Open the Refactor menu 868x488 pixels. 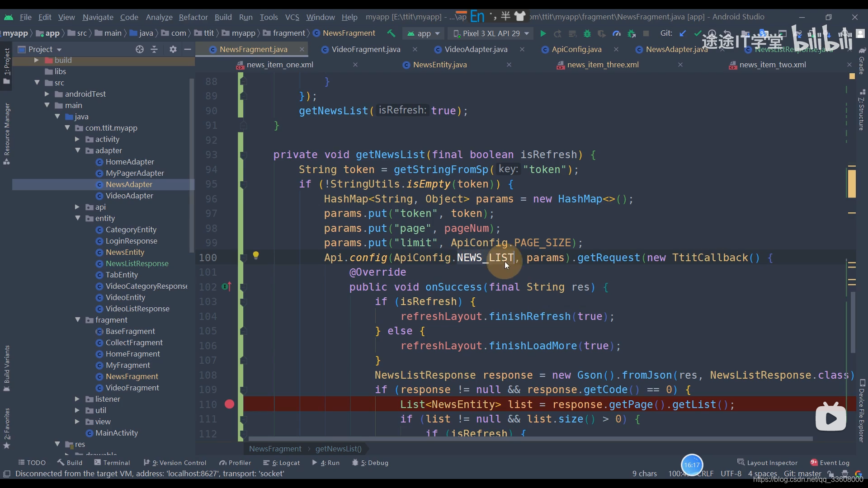[193, 17]
